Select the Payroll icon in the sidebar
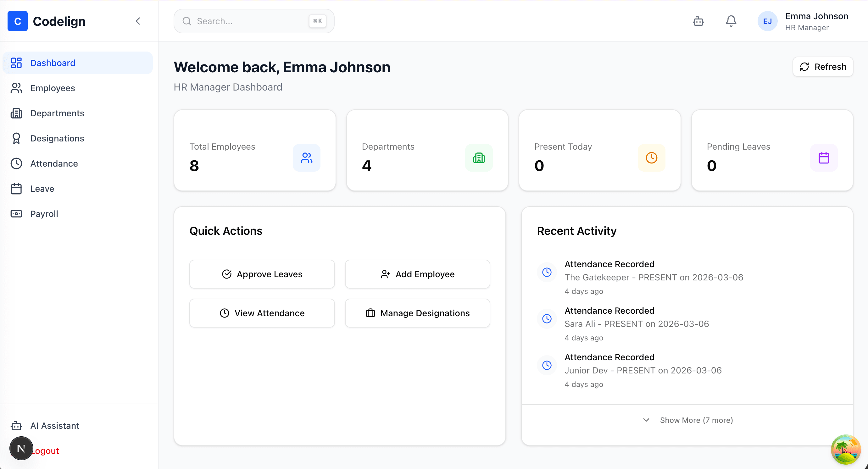The height and width of the screenshot is (469, 868). [16, 214]
